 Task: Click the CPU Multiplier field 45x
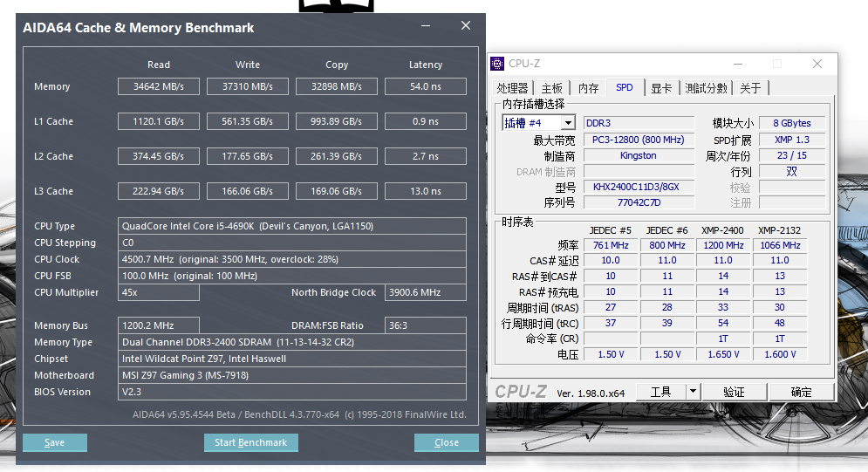click(x=158, y=292)
